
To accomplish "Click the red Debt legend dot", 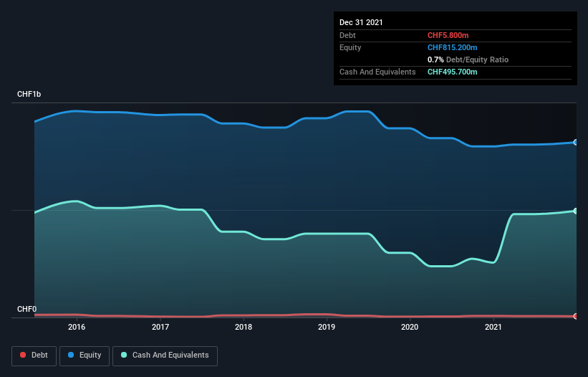I will click(23, 355).
